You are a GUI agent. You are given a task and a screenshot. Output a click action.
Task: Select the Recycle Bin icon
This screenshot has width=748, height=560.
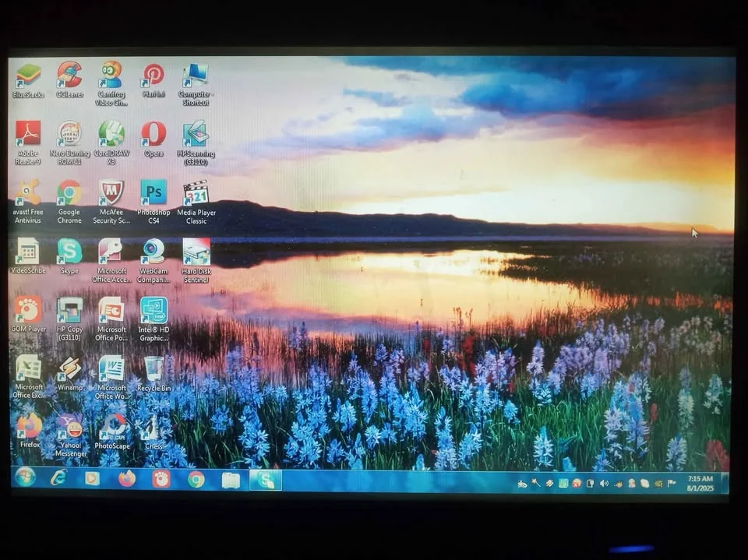point(153,374)
